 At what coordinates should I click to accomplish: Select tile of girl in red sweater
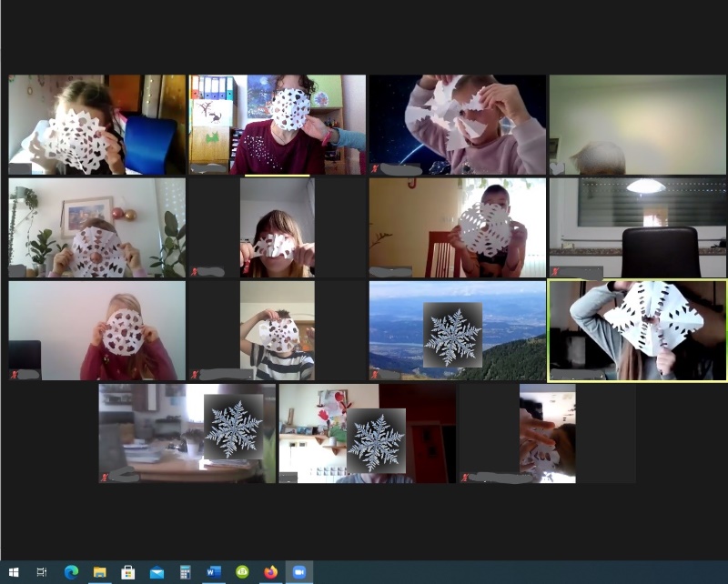(x=97, y=330)
